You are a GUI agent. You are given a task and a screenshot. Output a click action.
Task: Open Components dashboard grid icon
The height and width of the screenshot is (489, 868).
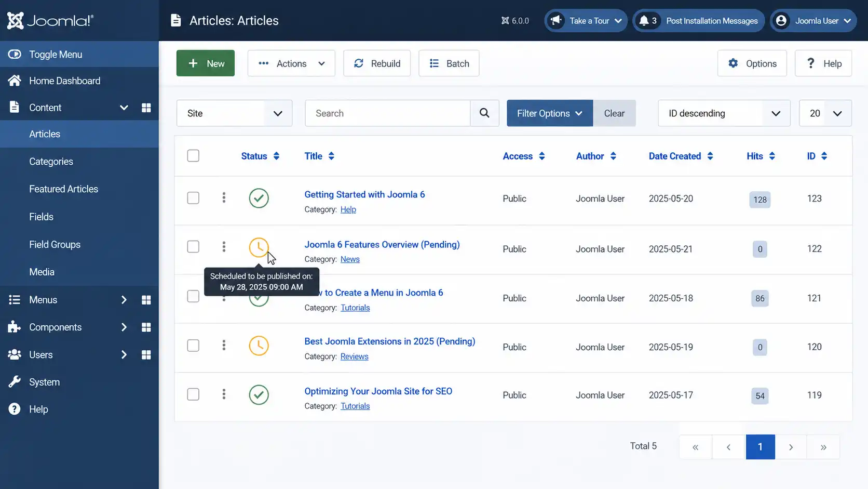(x=146, y=327)
